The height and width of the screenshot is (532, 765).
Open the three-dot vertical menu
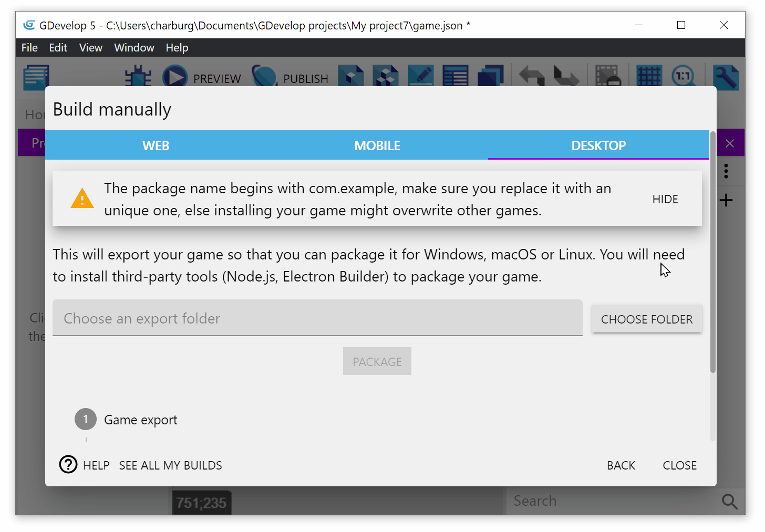(726, 171)
